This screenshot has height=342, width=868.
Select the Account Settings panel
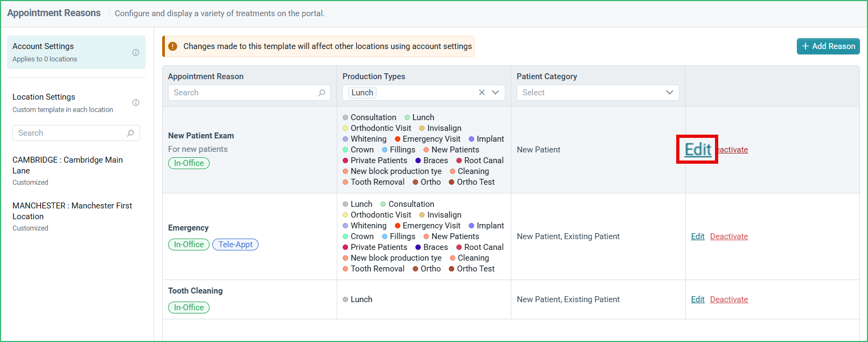pyautogui.click(x=76, y=52)
